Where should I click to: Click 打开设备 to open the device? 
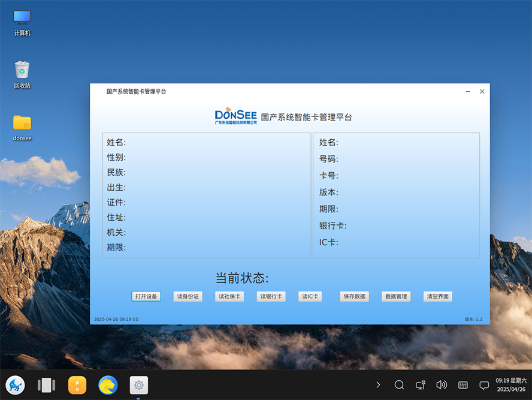pyautogui.click(x=146, y=296)
